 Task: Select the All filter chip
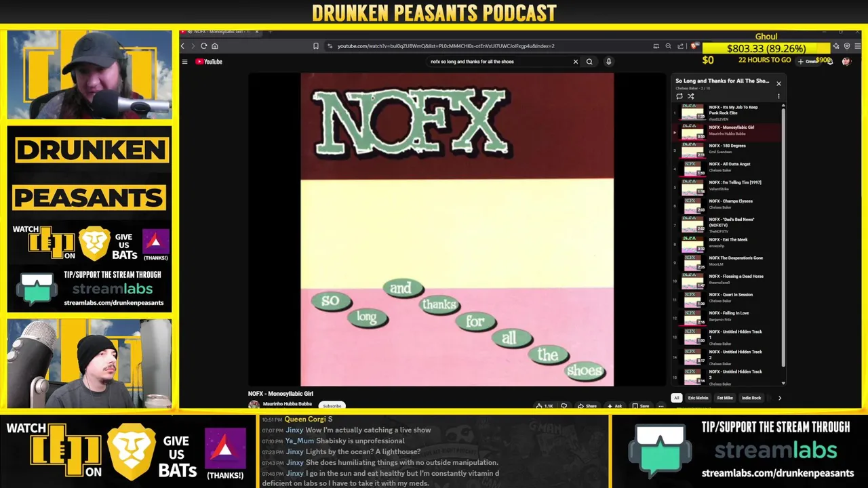[676, 398]
